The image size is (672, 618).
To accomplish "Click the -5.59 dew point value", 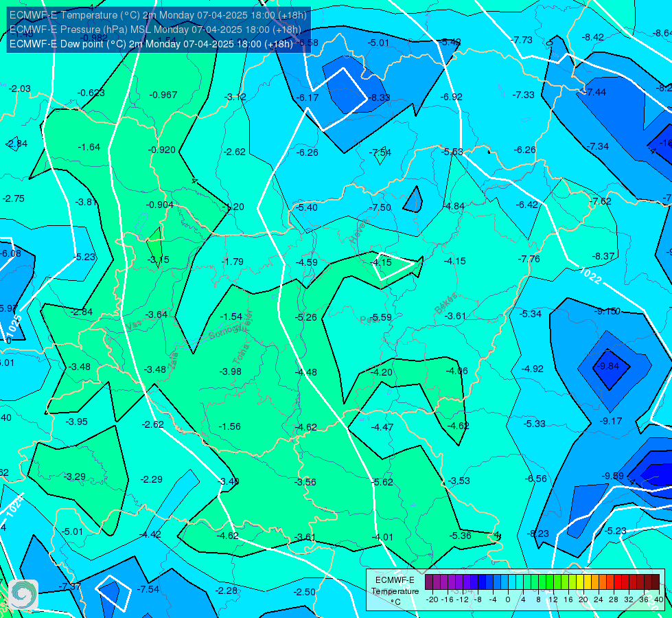I will 380,317.
